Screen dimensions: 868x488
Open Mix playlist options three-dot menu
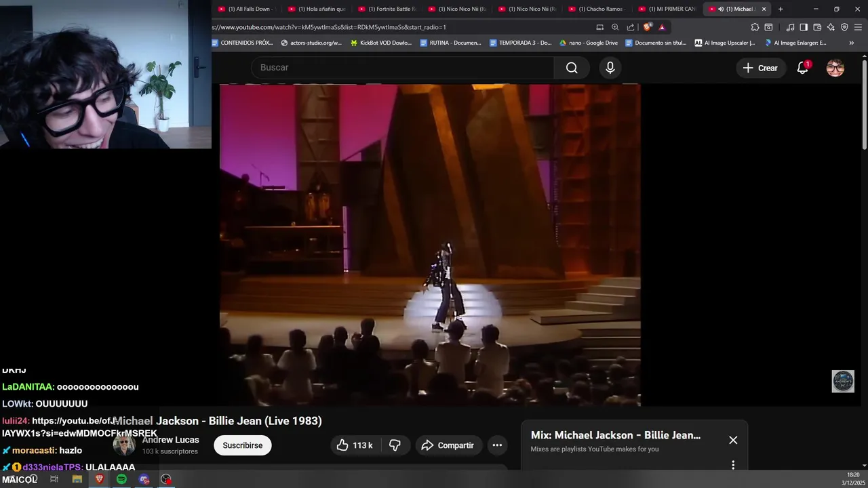tap(733, 465)
